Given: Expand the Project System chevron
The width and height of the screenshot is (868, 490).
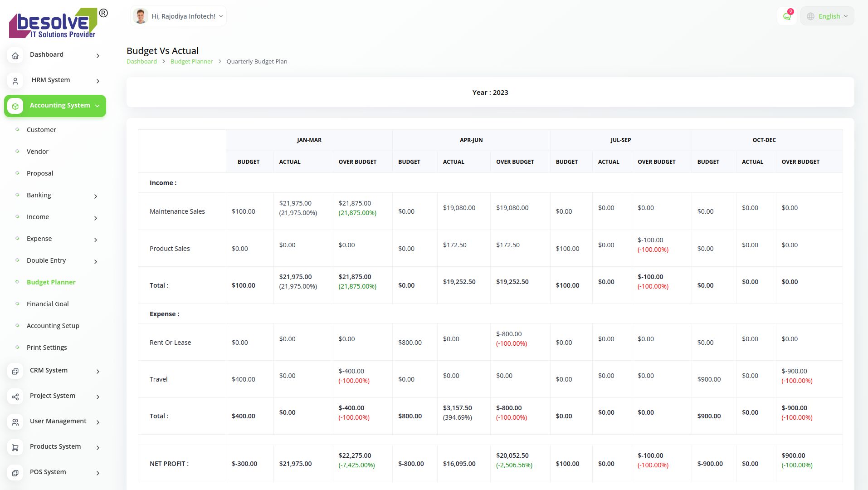Looking at the screenshot, I should [98, 397].
